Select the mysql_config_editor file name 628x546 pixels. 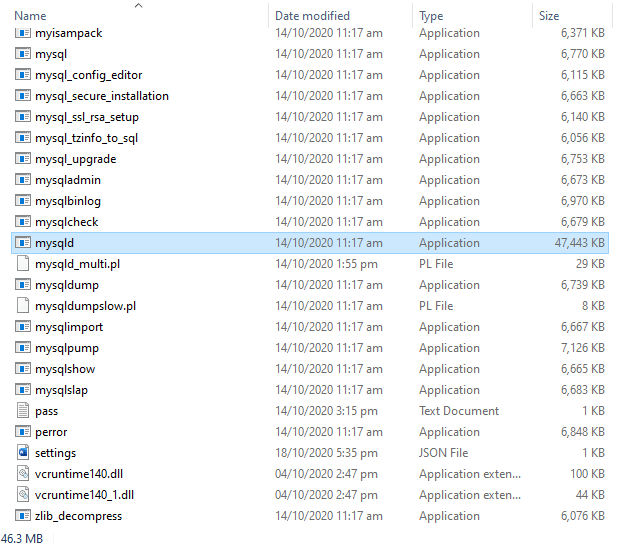point(89,75)
